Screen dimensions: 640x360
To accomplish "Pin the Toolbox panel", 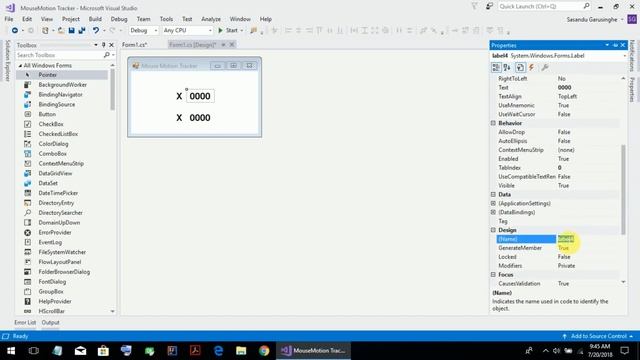I will click(x=104, y=45).
